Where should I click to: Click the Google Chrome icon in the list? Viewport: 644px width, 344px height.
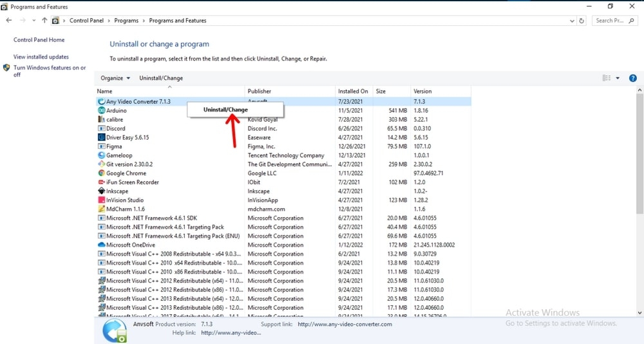tap(102, 173)
